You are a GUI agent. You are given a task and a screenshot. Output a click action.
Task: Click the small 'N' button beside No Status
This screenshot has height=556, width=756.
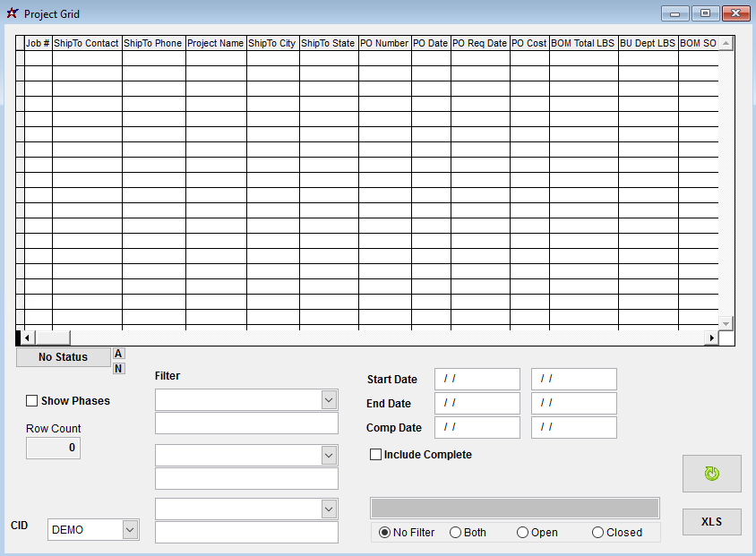tap(119, 369)
